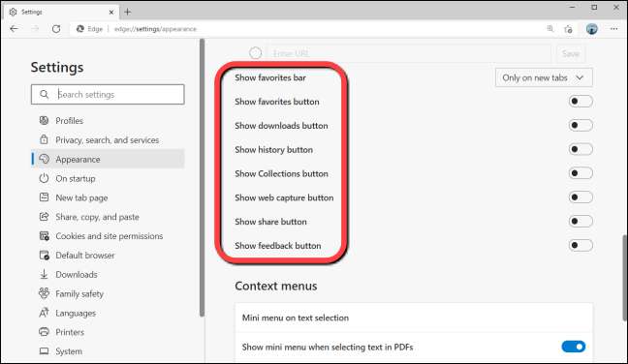The width and height of the screenshot is (628, 364).
Task: Toggle Show favorites button switch
Action: coord(580,102)
